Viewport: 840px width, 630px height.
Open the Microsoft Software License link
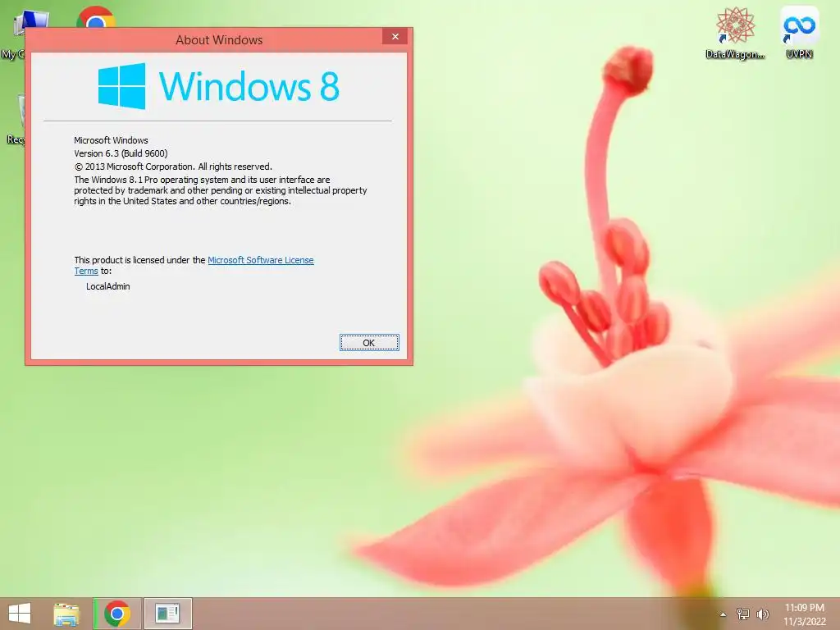260,260
